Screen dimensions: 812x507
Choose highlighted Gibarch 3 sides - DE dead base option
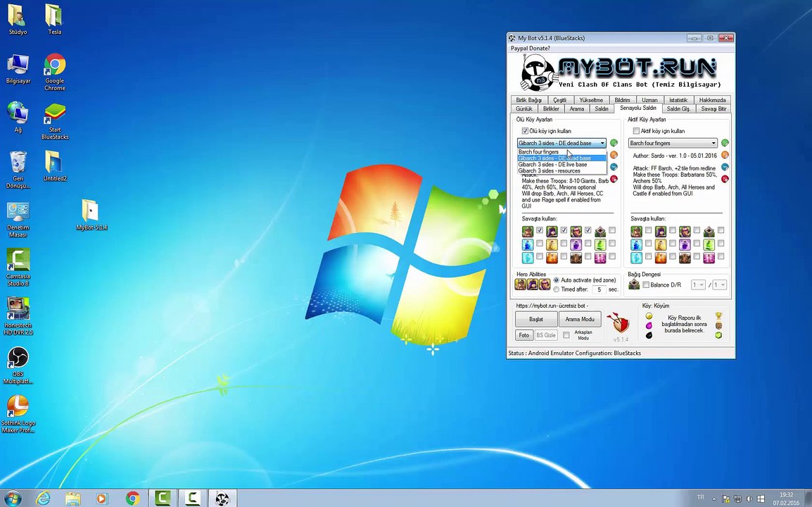click(x=562, y=158)
